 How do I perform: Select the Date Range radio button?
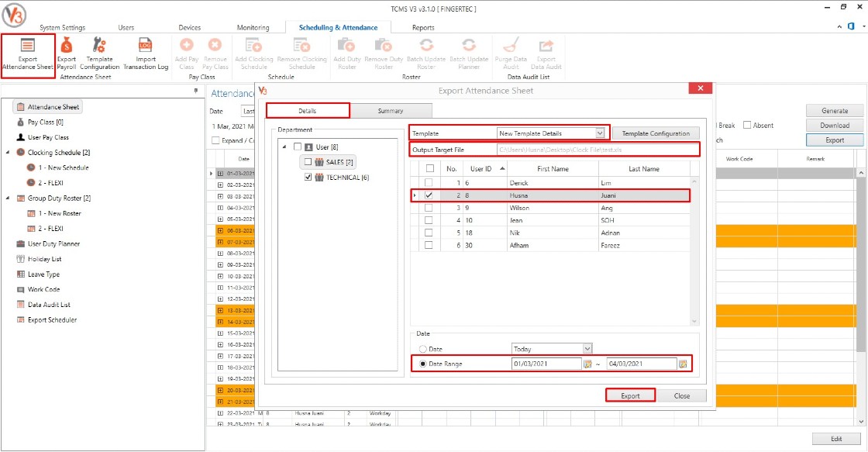[x=423, y=364]
